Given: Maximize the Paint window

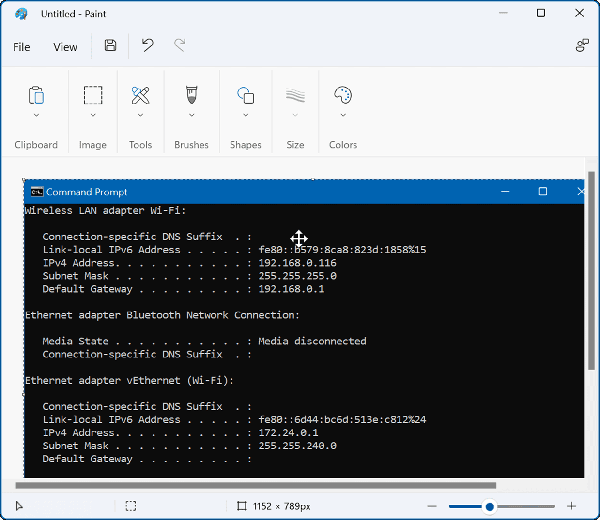Looking at the screenshot, I should pos(541,13).
